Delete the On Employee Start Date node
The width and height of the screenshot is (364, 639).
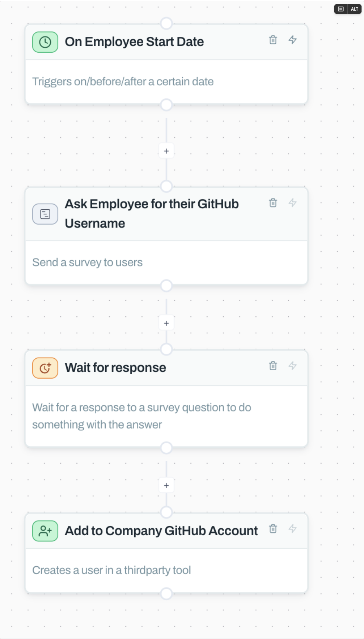[273, 40]
